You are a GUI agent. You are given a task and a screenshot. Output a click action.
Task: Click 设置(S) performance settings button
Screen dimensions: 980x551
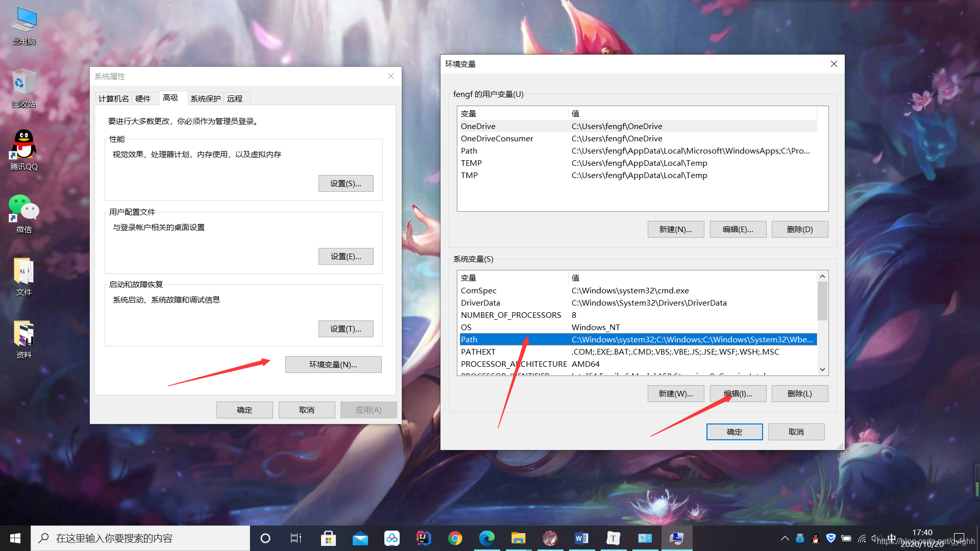point(346,184)
